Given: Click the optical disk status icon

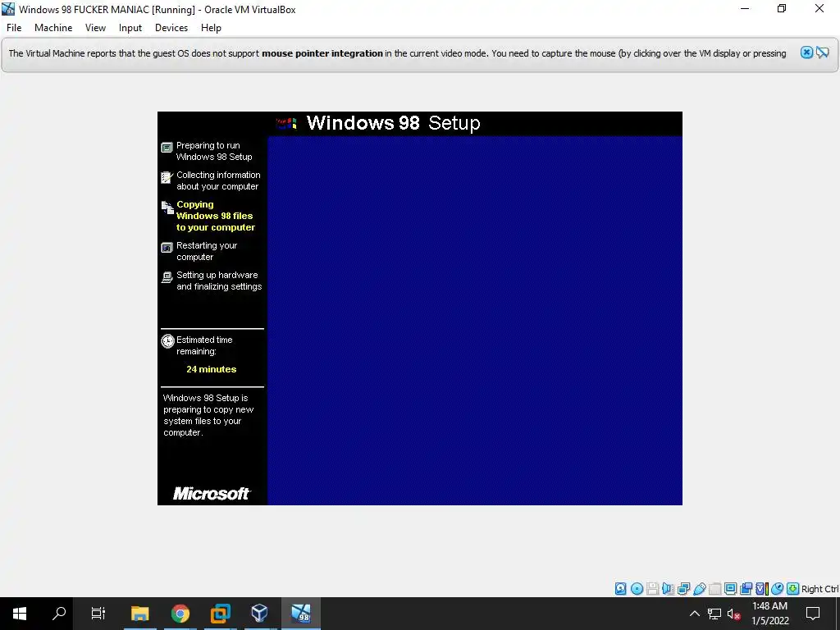Looking at the screenshot, I should point(637,589).
